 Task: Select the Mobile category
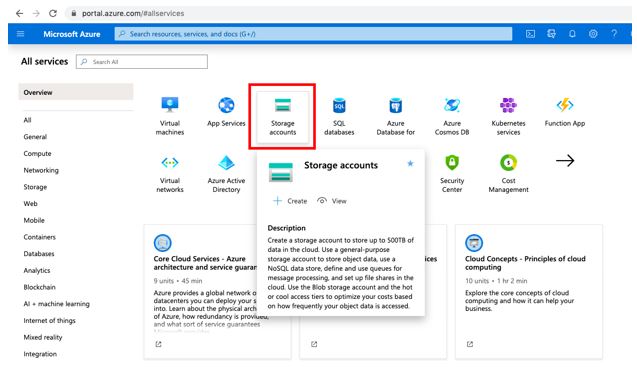(34, 220)
